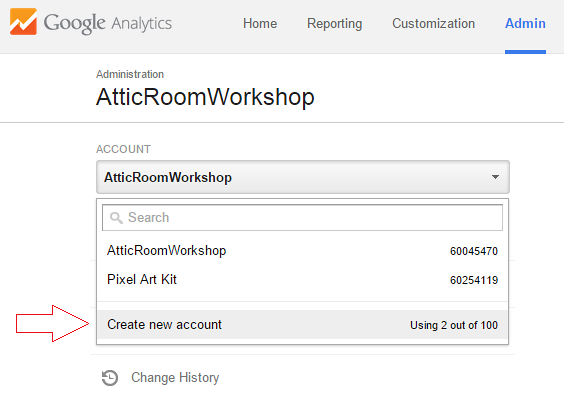Open the Change History link
Viewport: 564px width, 395px height.
pyautogui.click(x=175, y=378)
